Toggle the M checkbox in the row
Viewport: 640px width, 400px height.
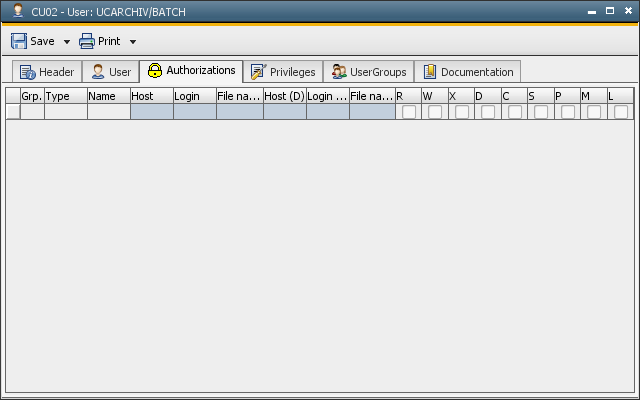(x=594, y=112)
